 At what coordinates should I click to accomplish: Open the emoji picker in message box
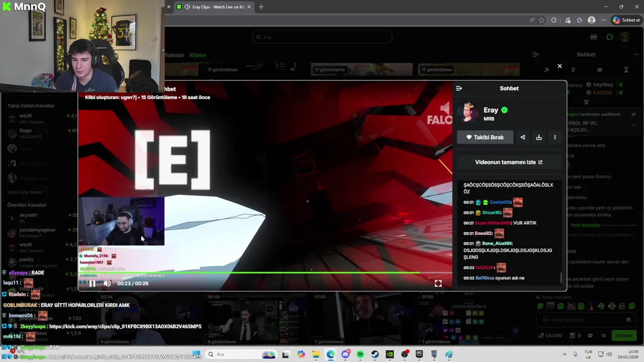[628, 320]
